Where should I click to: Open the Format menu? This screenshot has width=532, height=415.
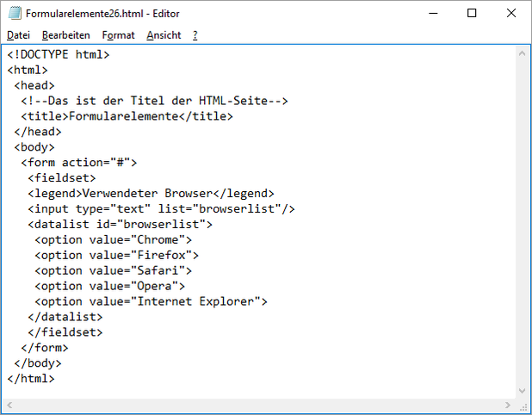click(118, 35)
